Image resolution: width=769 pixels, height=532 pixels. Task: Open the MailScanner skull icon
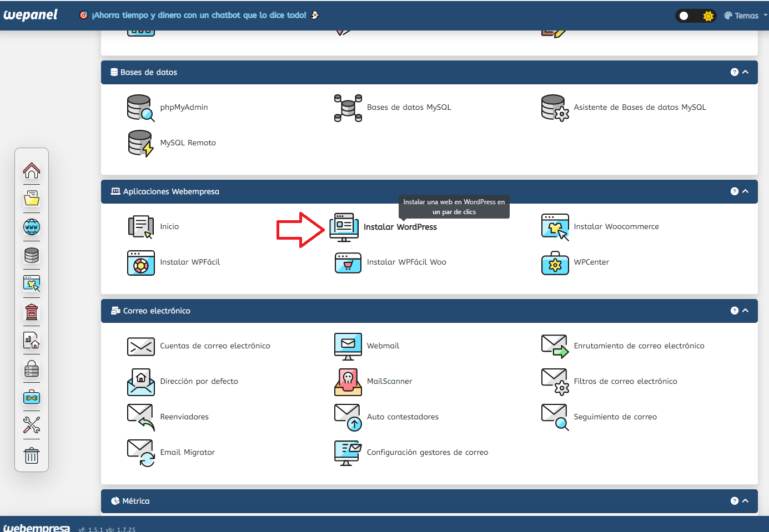click(x=348, y=382)
